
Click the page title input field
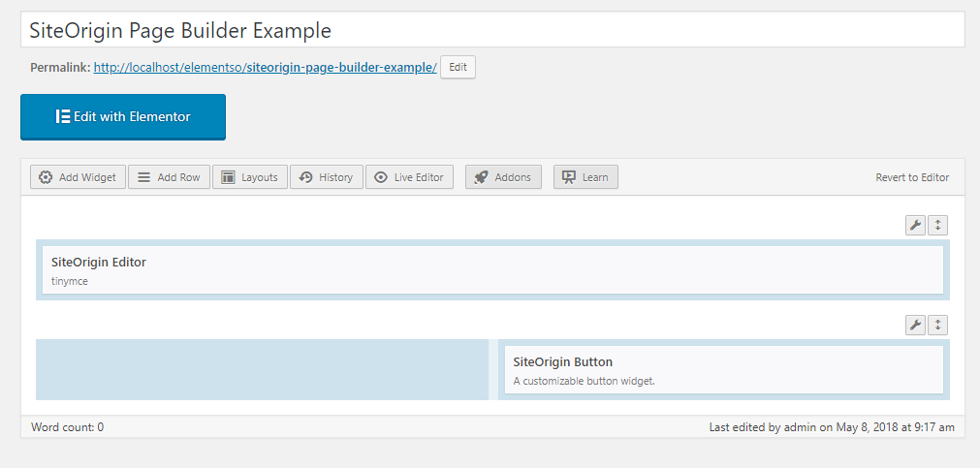492,30
